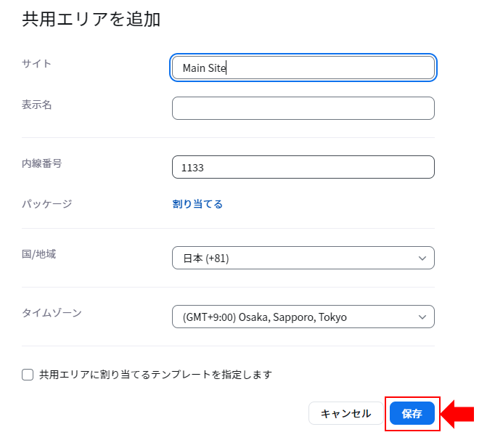Screen dimensions: 495x448
Task: Focus the empty 表示名 text field
Action: [303, 108]
